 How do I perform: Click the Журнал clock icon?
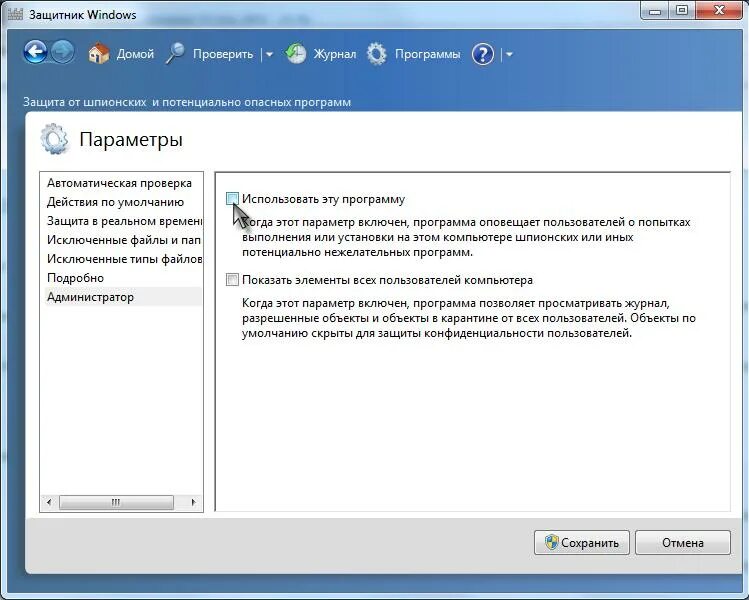296,54
